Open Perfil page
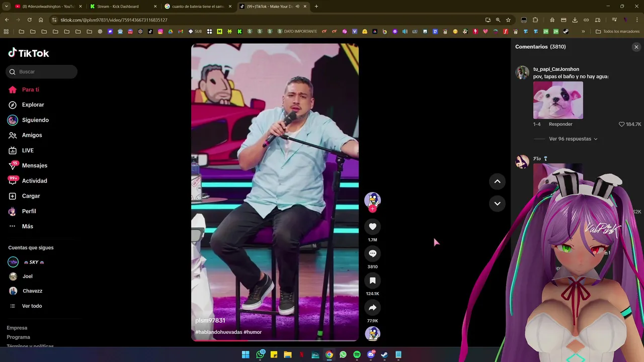The width and height of the screenshot is (644, 362). click(29, 211)
